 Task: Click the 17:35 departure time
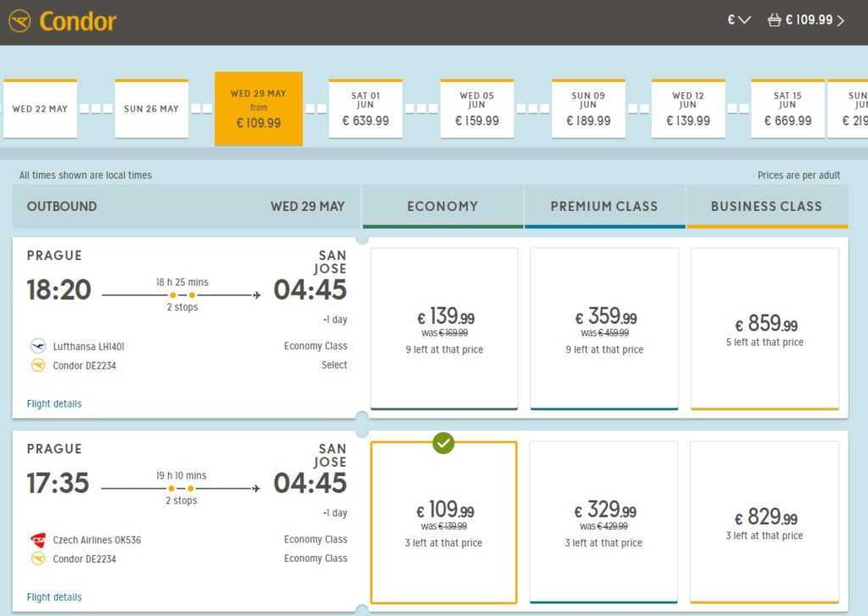coord(58,483)
